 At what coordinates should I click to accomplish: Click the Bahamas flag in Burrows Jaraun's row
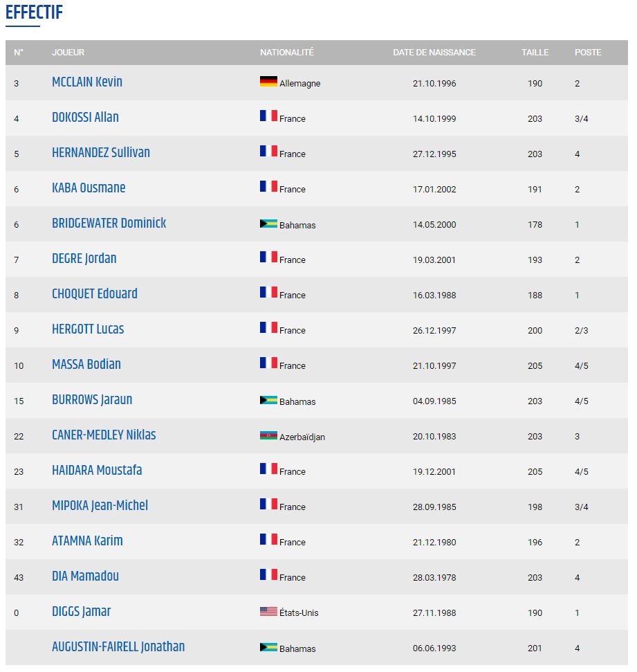point(268,400)
